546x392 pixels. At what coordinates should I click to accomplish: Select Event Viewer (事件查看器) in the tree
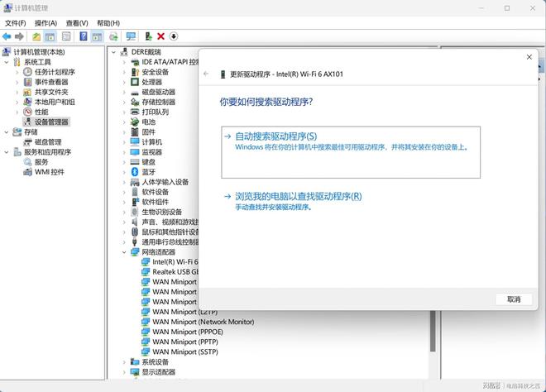point(51,82)
